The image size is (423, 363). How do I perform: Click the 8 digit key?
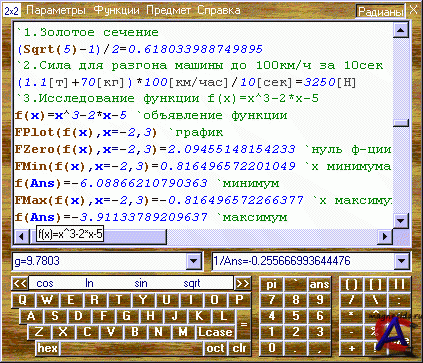point(296,300)
